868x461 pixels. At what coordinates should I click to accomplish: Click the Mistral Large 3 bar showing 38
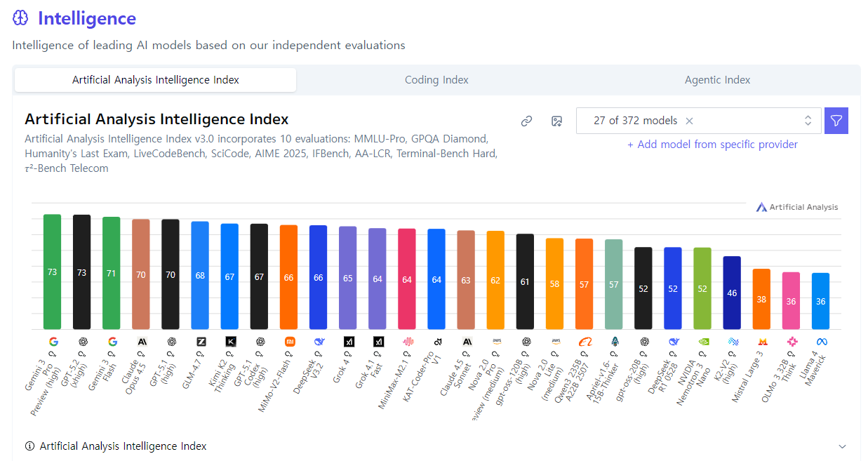pyautogui.click(x=762, y=299)
